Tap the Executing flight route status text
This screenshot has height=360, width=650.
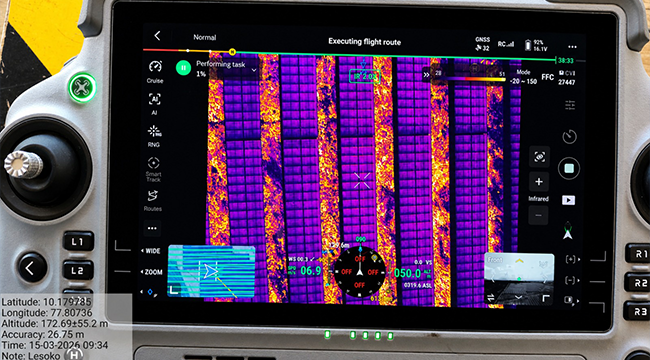(x=364, y=41)
